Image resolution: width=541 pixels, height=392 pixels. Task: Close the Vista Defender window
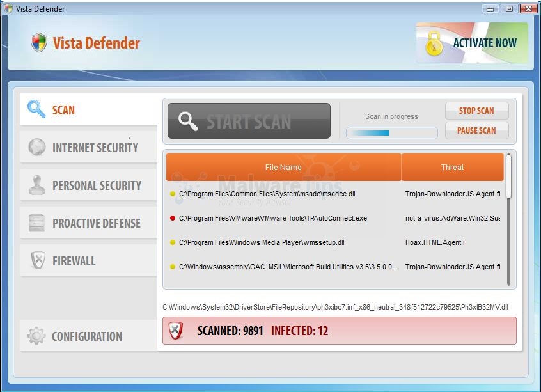[528, 8]
